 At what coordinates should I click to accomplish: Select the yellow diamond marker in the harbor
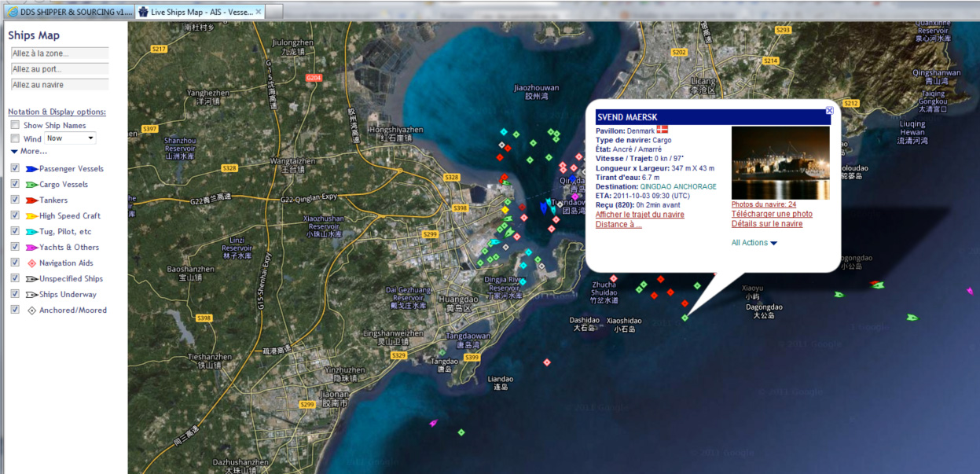tap(505, 210)
